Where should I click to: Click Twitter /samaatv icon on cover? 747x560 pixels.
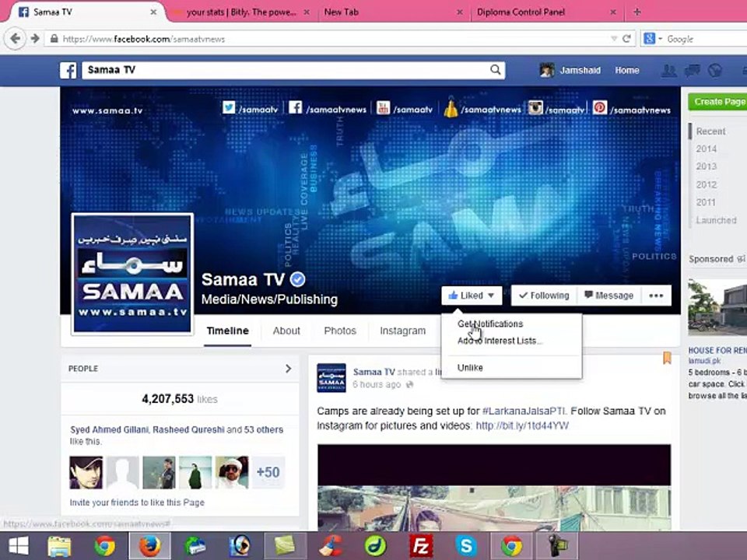point(229,107)
